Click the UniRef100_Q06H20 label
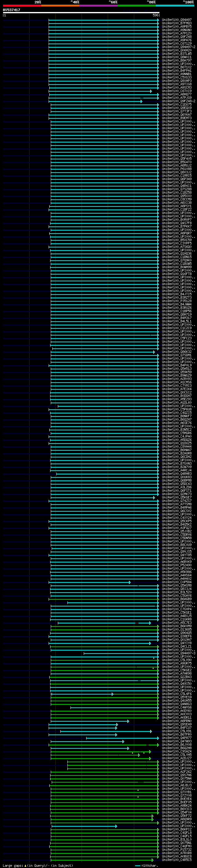Image resolution: width=197 pixels, height=868 pixels. (177, 50)
